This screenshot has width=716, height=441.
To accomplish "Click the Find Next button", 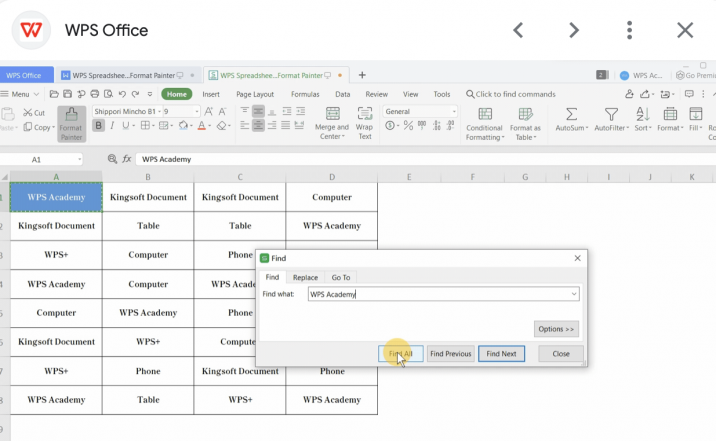I will [501, 354].
